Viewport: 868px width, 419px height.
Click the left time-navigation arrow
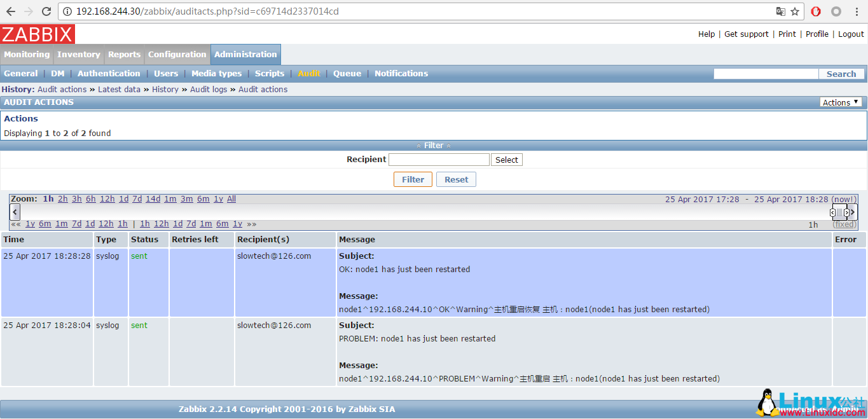[x=15, y=211]
